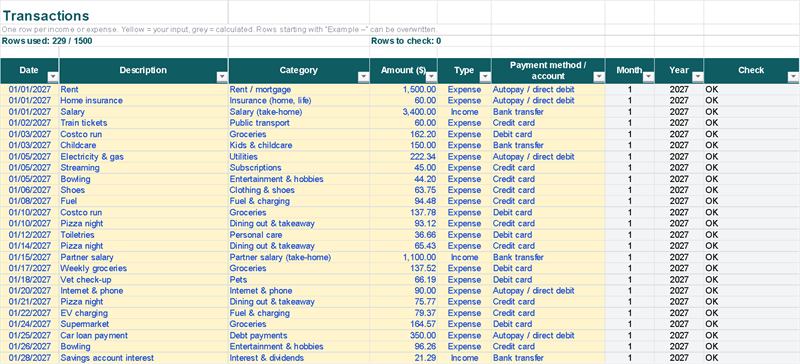The image size is (800, 364).
Task: Select the 01/20/2027 date cell
Action: click(30, 290)
